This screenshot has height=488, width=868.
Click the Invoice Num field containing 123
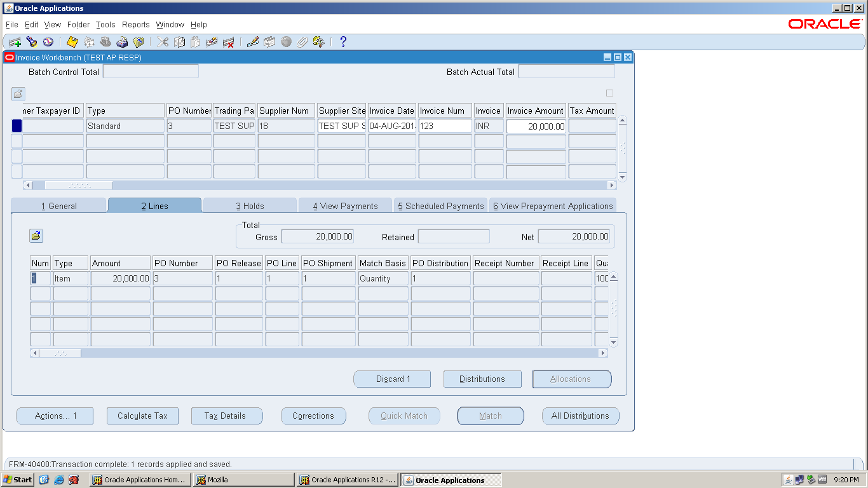coord(445,126)
